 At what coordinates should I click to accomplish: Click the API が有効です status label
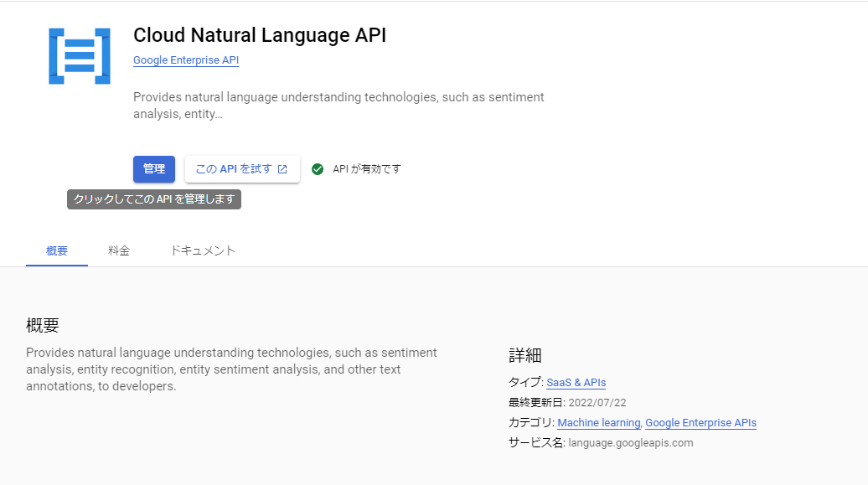coord(366,168)
